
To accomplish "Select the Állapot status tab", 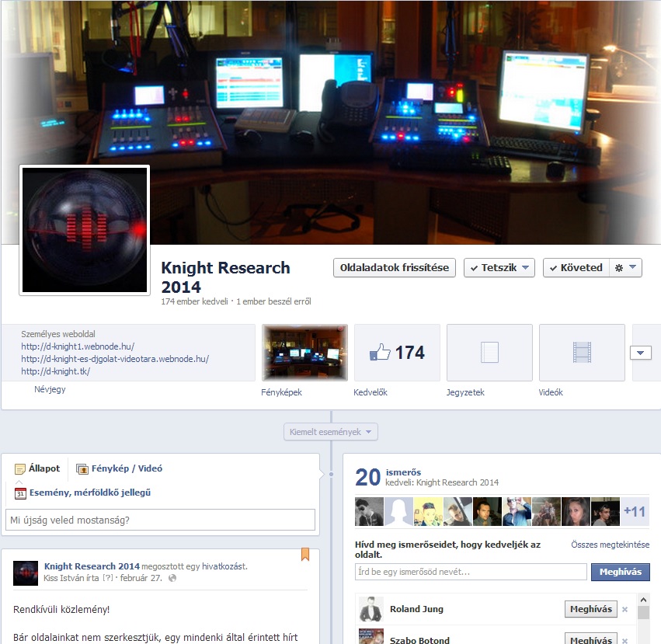I will point(37,468).
